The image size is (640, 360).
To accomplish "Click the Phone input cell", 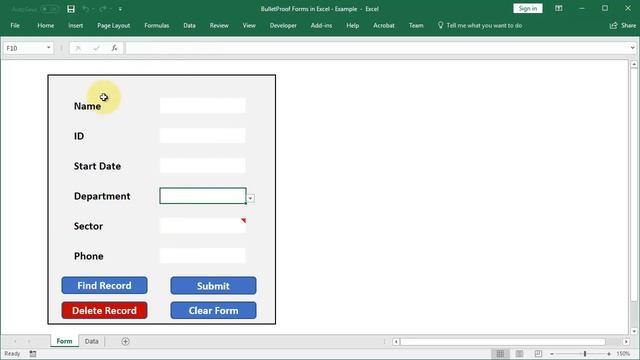I will coord(202,256).
